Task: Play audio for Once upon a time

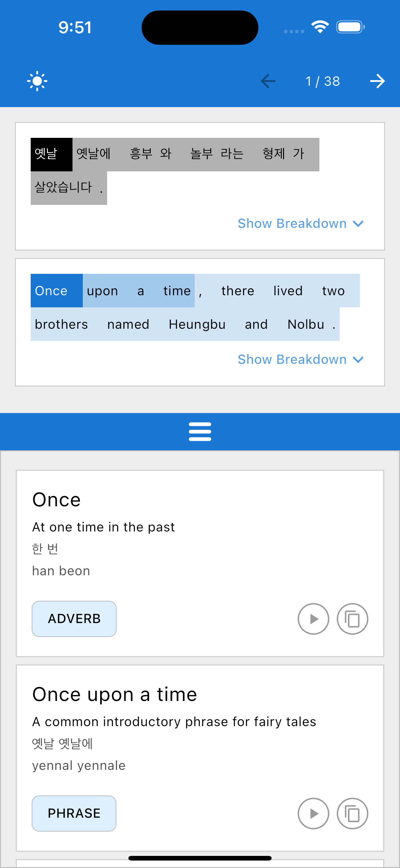Action: point(313,813)
